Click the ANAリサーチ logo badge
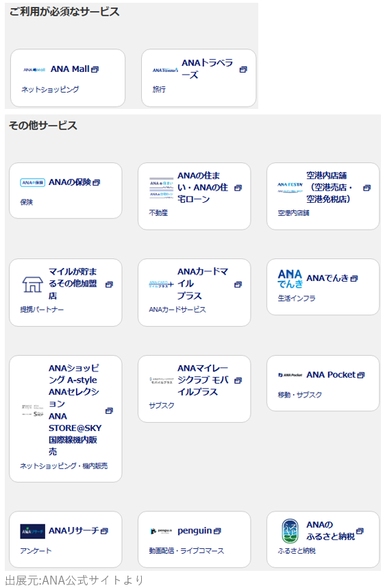Screen dimensions: 383x588 click(33, 531)
